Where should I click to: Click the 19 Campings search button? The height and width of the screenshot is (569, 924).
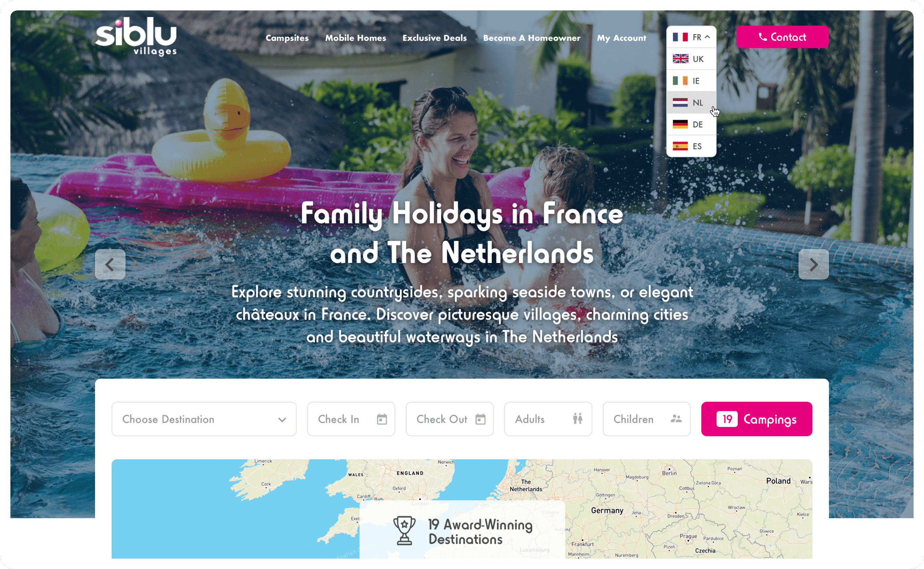(x=756, y=419)
